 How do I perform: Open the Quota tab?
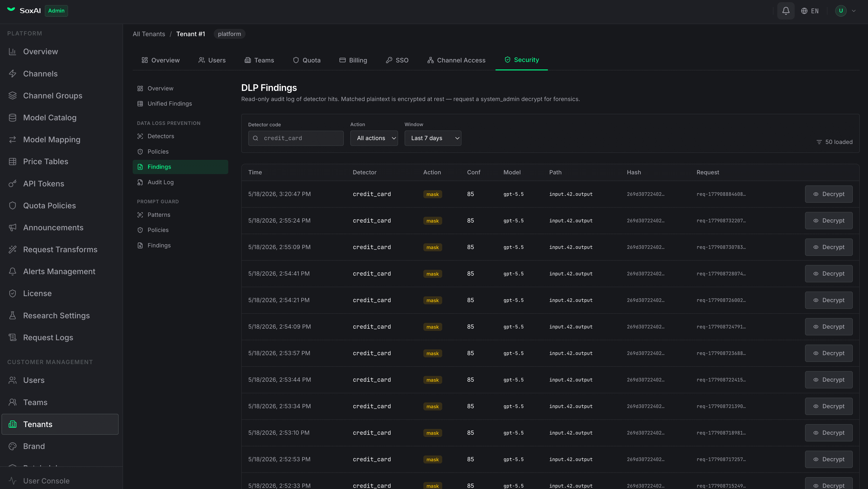[x=307, y=60]
